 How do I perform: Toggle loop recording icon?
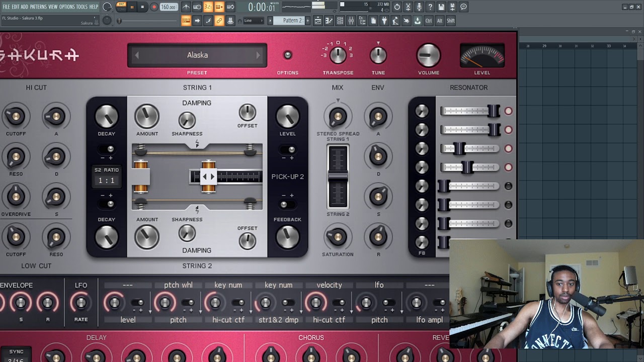click(230, 7)
